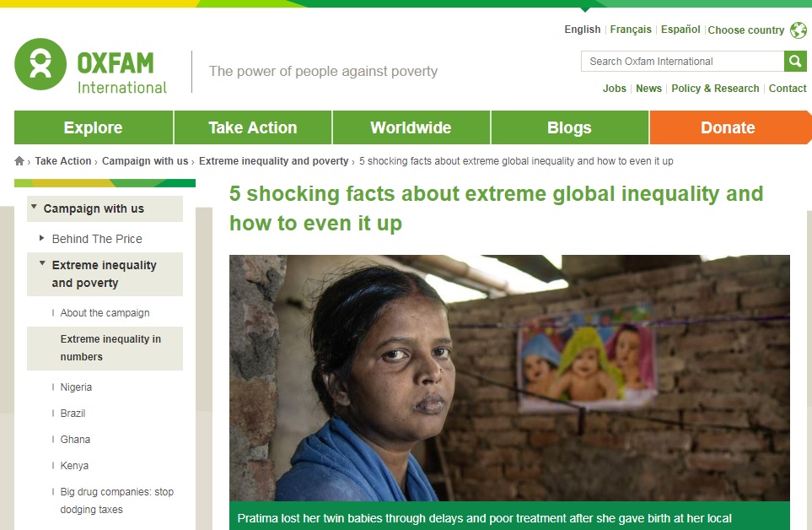Open the Take Action menu
The image size is (812, 530).
[x=253, y=127]
